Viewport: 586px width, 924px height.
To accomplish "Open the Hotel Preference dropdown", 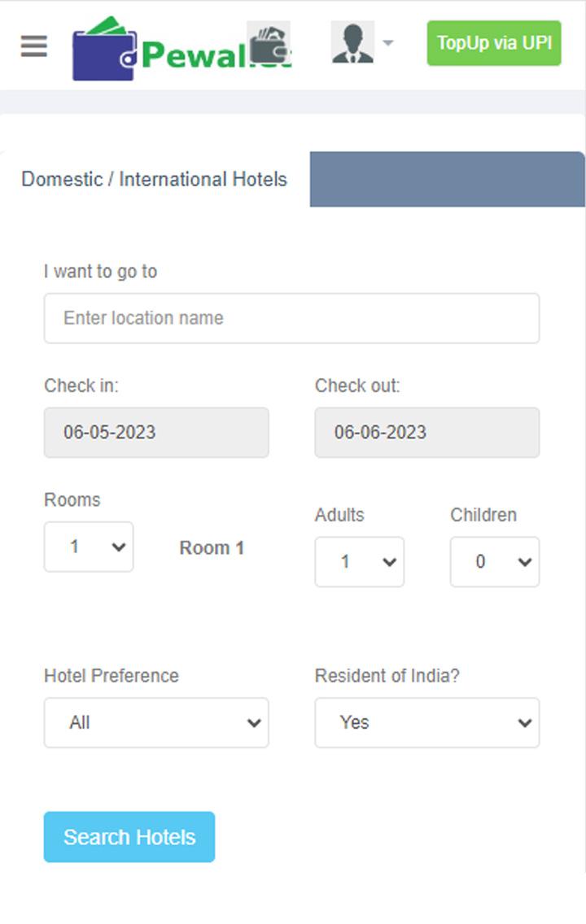I will coord(156,722).
